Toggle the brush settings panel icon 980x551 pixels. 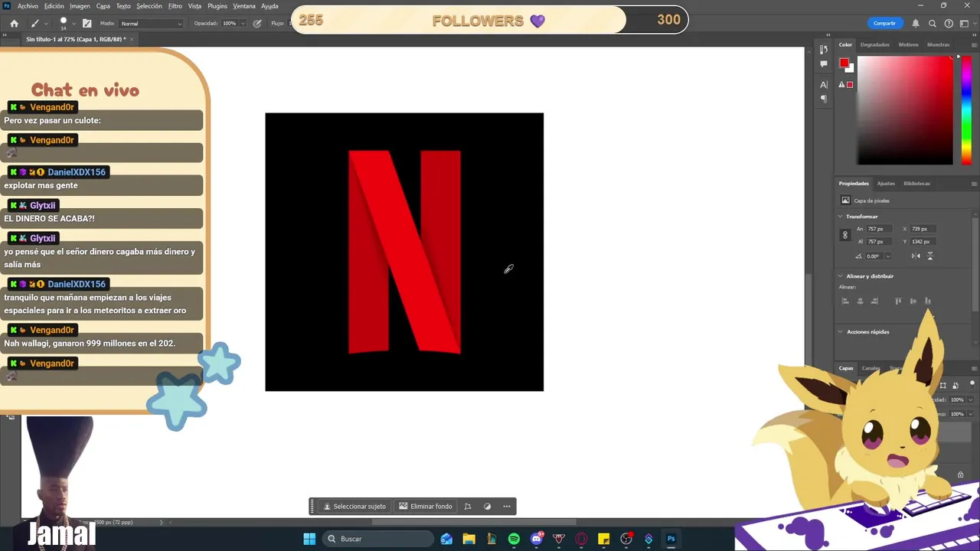point(87,24)
